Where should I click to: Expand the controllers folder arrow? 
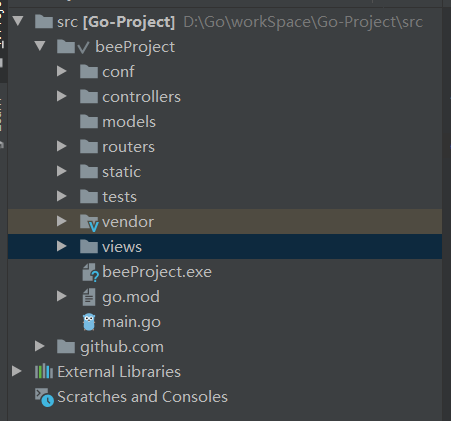[x=62, y=96]
